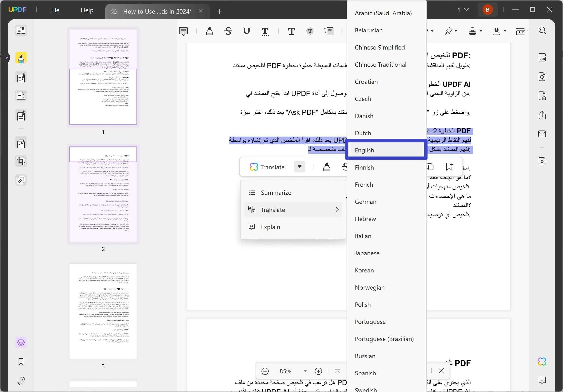Image resolution: width=563 pixels, height=392 pixels.
Task: Select the Underline annotation tool
Action: 246,31
